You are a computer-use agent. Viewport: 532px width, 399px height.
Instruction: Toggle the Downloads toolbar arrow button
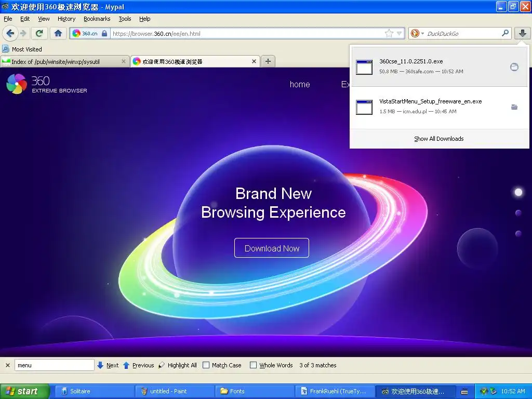click(523, 33)
